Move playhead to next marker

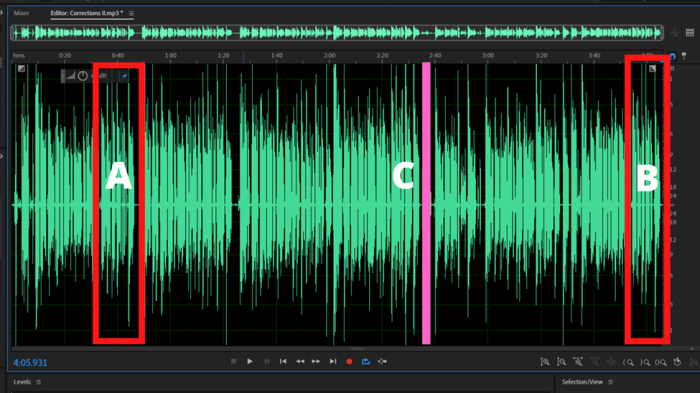pyautogui.click(x=333, y=361)
